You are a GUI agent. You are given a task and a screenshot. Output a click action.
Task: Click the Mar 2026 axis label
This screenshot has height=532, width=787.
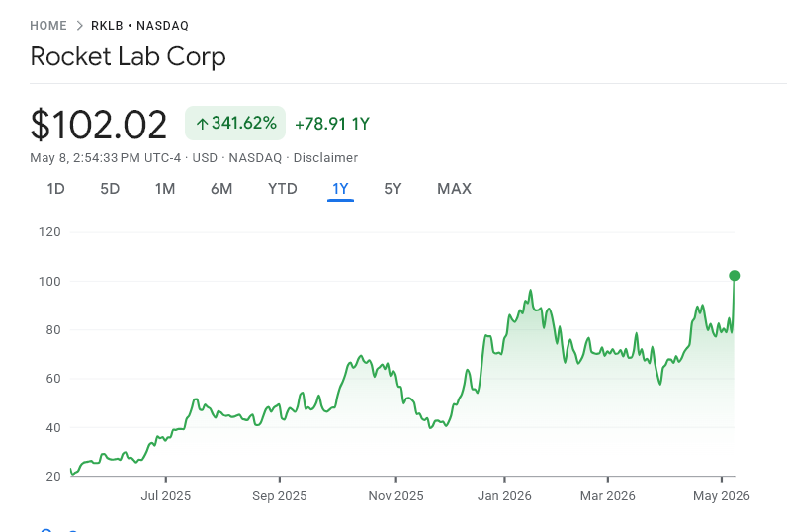tap(608, 496)
